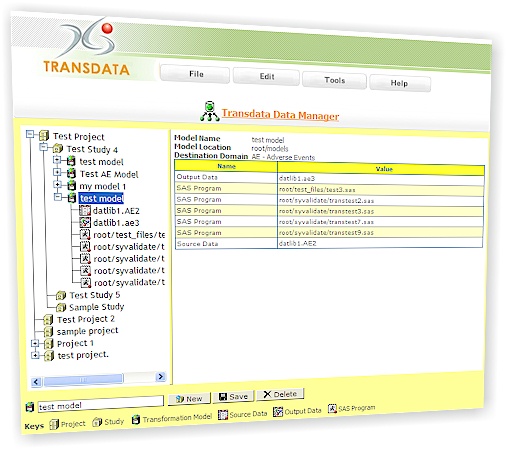Click the Test Project 2 icon

(49, 320)
